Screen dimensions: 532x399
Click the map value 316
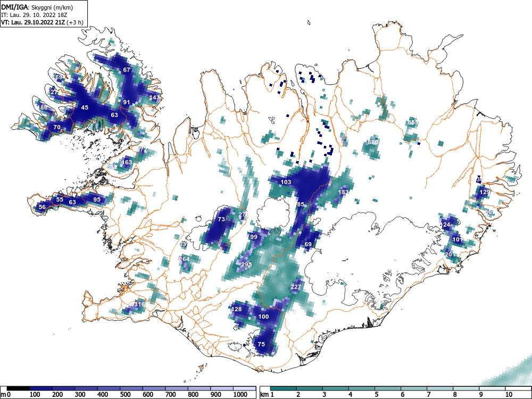[139, 304]
